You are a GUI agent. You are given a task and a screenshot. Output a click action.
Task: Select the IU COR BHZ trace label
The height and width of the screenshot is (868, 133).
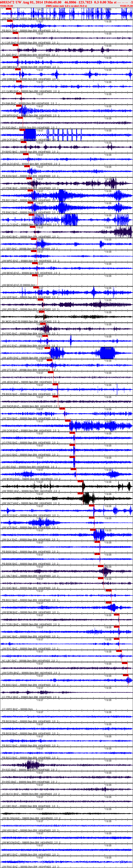(31, 43)
